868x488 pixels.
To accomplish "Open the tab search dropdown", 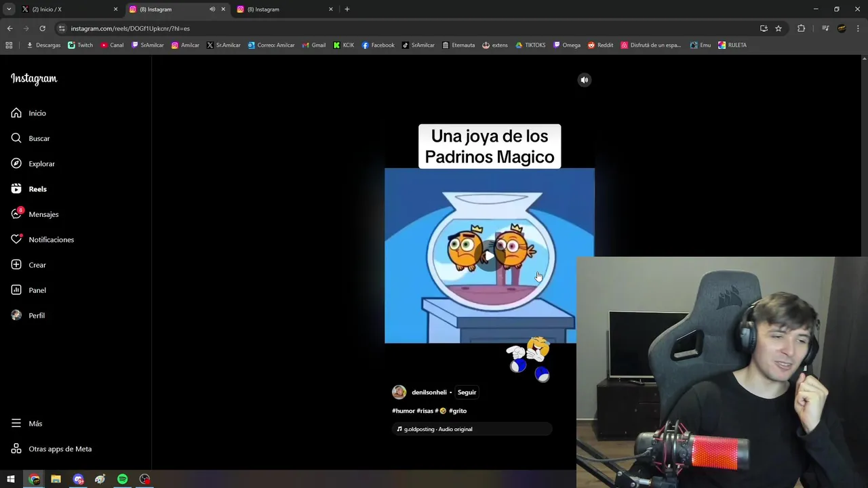I will (9, 9).
